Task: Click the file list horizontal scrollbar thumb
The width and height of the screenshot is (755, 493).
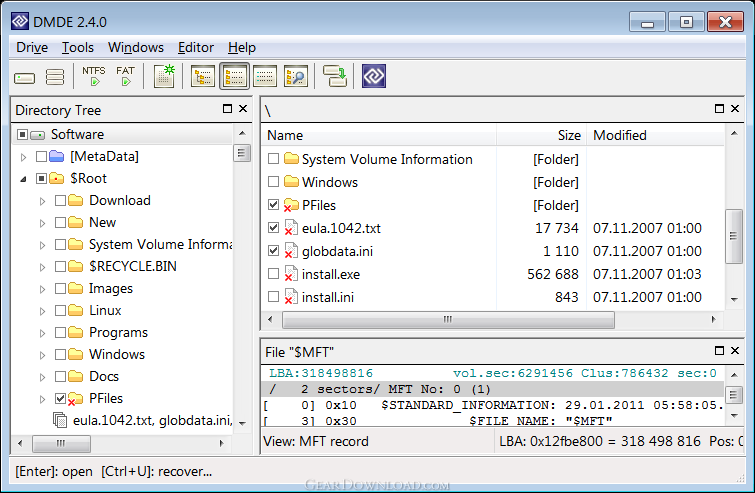Action: (x=448, y=319)
